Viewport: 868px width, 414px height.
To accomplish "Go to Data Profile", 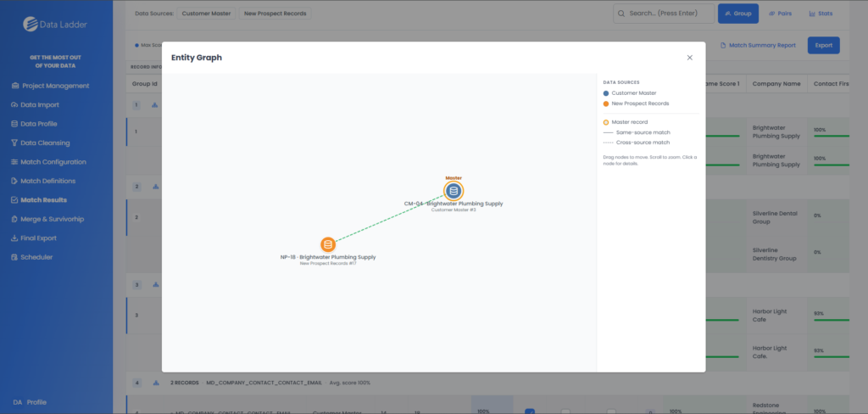I will 34,124.
